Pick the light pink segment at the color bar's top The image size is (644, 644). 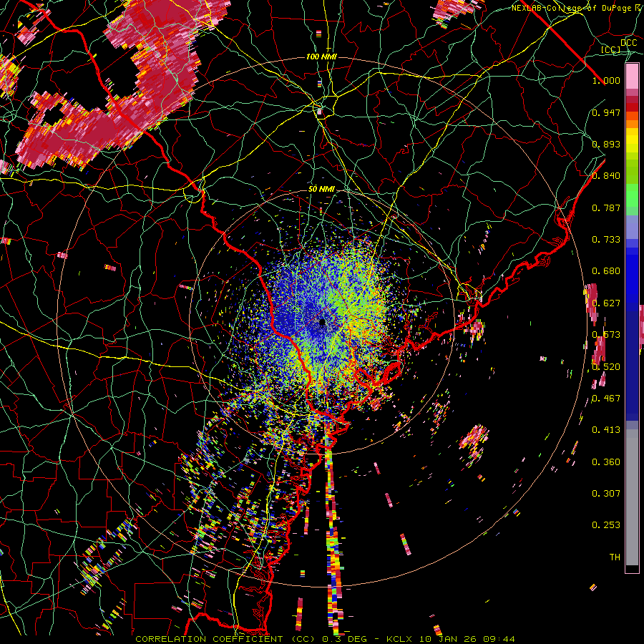632,77
